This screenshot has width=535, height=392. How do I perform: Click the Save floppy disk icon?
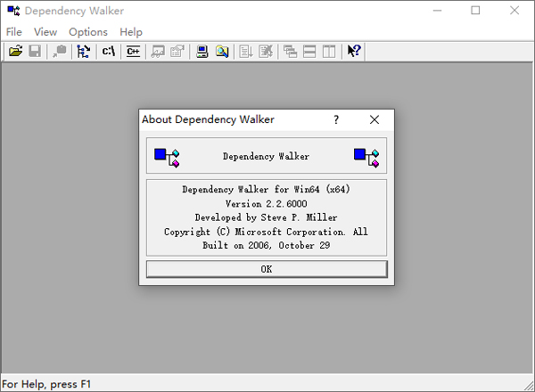coord(35,52)
